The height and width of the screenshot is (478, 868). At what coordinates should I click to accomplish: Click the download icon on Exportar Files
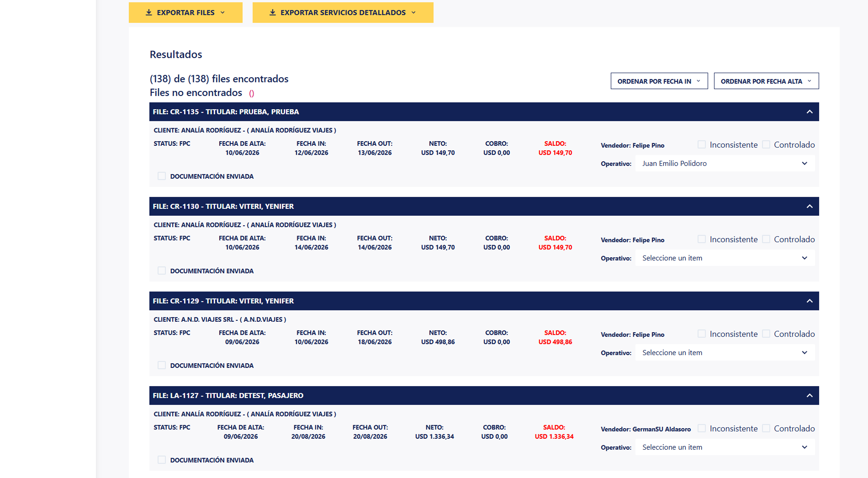pos(148,12)
